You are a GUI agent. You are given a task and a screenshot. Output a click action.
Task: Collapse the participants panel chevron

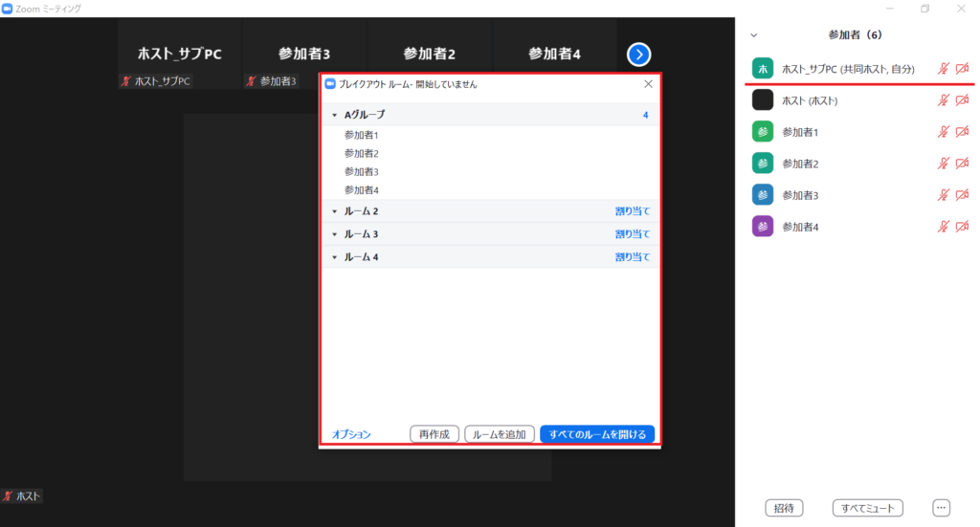(753, 34)
